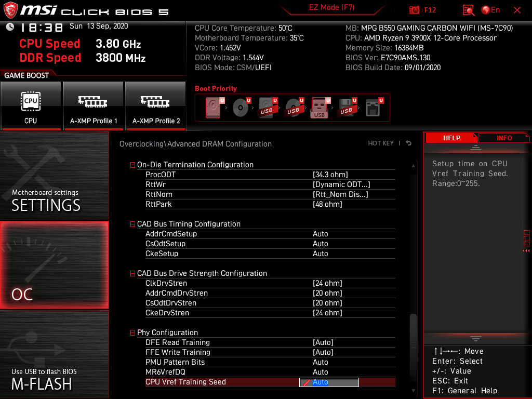Open ClkDrvStren 24 ohm dropdown
This screenshot has width=532, height=399.
click(x=327, y=283)
